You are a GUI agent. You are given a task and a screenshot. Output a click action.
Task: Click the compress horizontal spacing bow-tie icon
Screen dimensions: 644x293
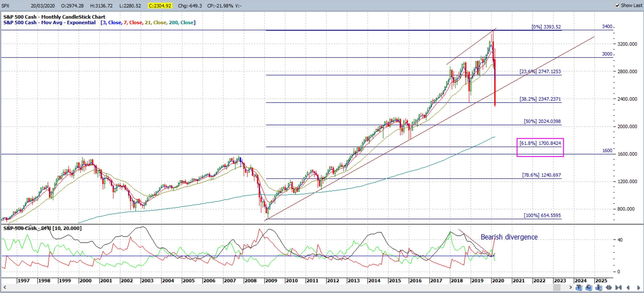click(x=618, y=287)
